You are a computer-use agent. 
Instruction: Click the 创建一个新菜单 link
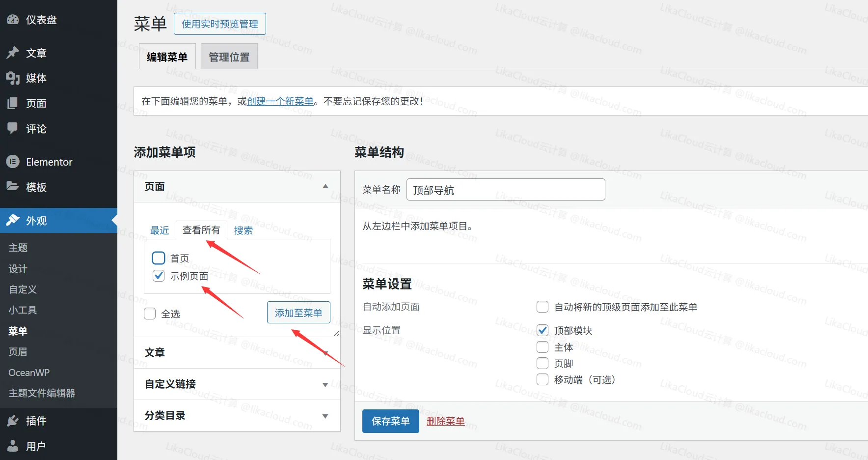click(x=279, y=101)
